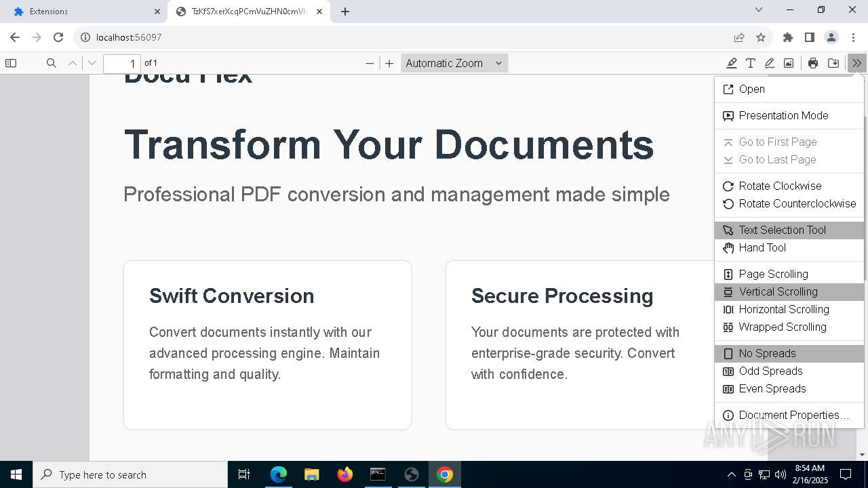Select the add image tool
Screen dimensions: 868x488
click(x=789, y=63)
